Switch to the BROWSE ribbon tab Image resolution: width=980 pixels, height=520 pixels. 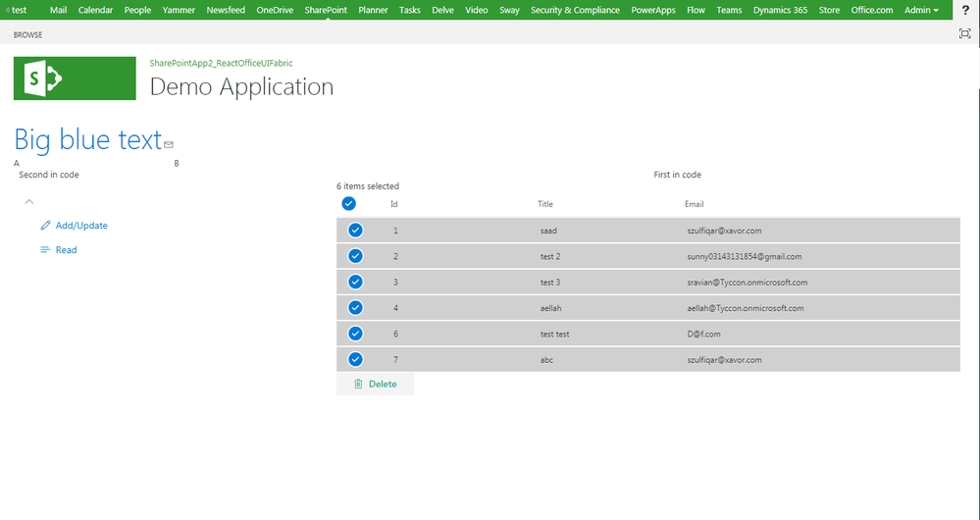(x=28, y=35)
